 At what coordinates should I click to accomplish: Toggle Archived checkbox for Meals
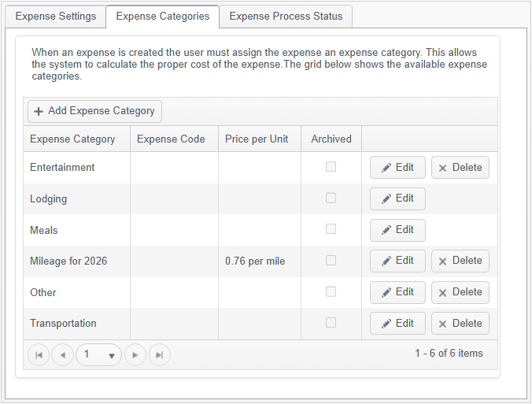(331, 229)
